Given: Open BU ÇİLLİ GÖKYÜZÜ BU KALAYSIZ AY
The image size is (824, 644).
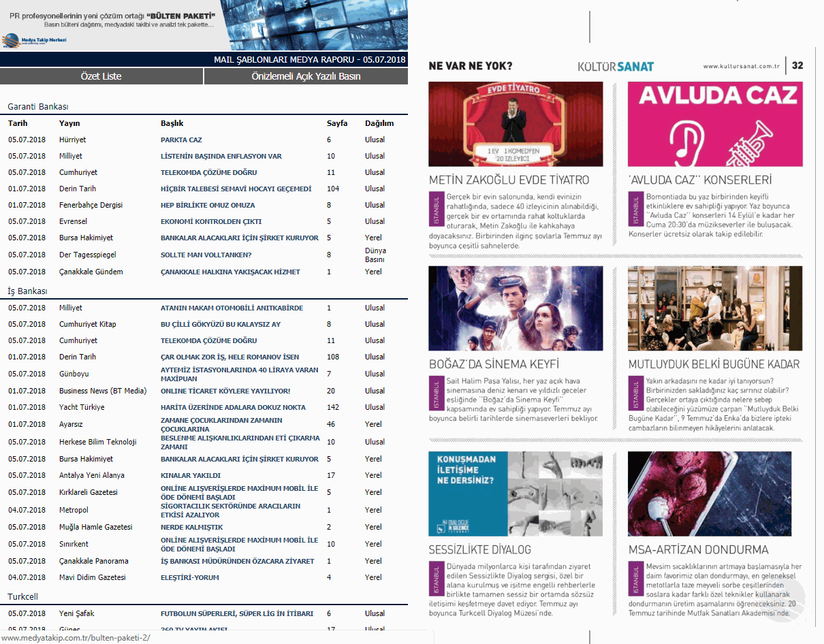Looking at the screenshot, I should click(221, 324).
